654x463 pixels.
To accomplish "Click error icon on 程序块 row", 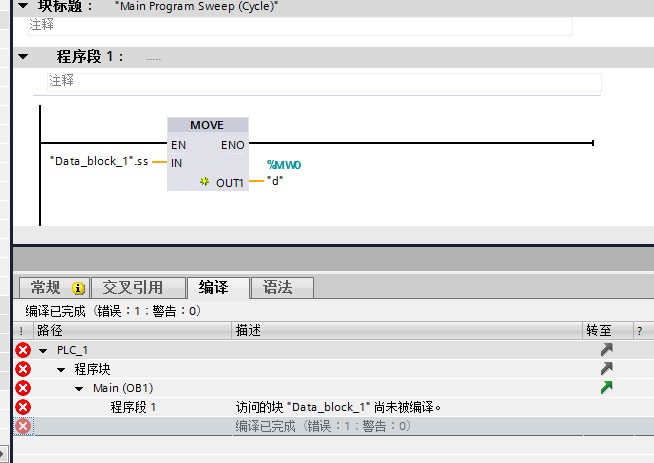I will [23, 369].
